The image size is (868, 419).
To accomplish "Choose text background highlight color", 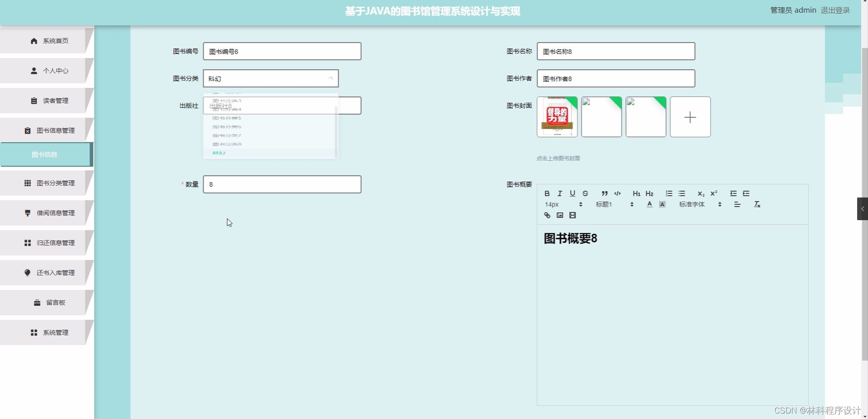I will coord(662,204).
